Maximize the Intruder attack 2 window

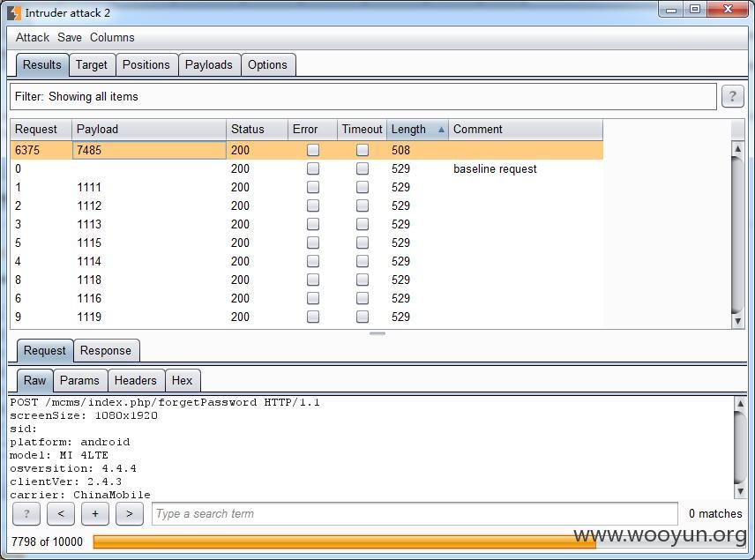click(x=695, y=9)
